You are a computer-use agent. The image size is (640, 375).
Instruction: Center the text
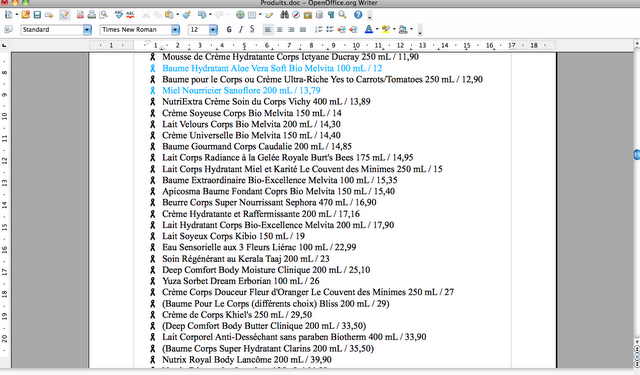280,29
